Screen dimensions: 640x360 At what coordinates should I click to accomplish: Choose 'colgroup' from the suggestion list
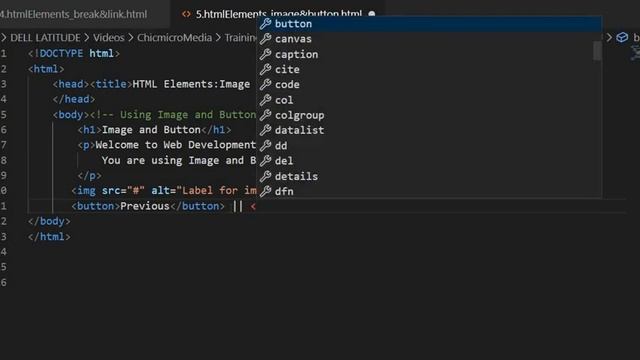(429, 115)
